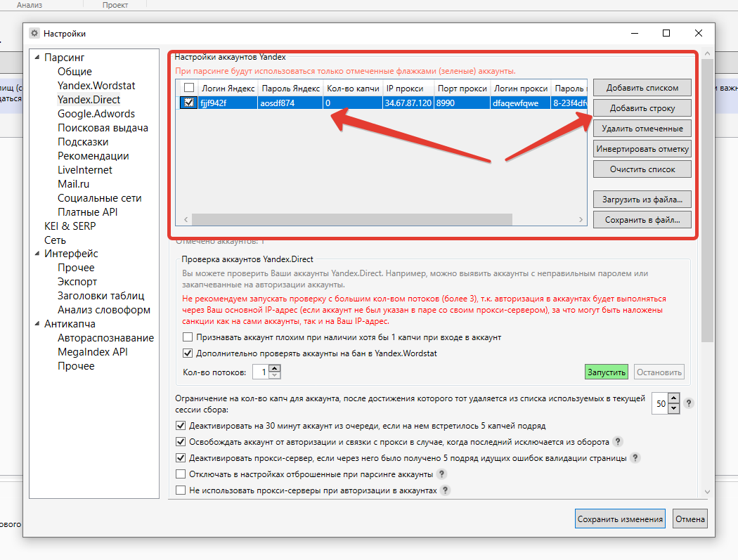Click the settings panel vertical scrollbar thumb
The width and height of the screenshot is (738, 560).
pos(707,201)
